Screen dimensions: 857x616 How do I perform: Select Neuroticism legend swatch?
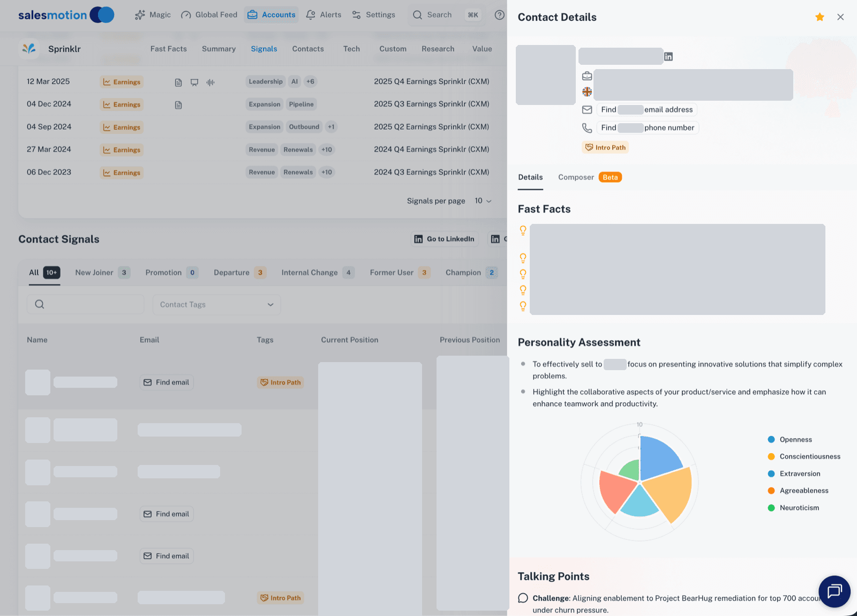tap(771, 508)
